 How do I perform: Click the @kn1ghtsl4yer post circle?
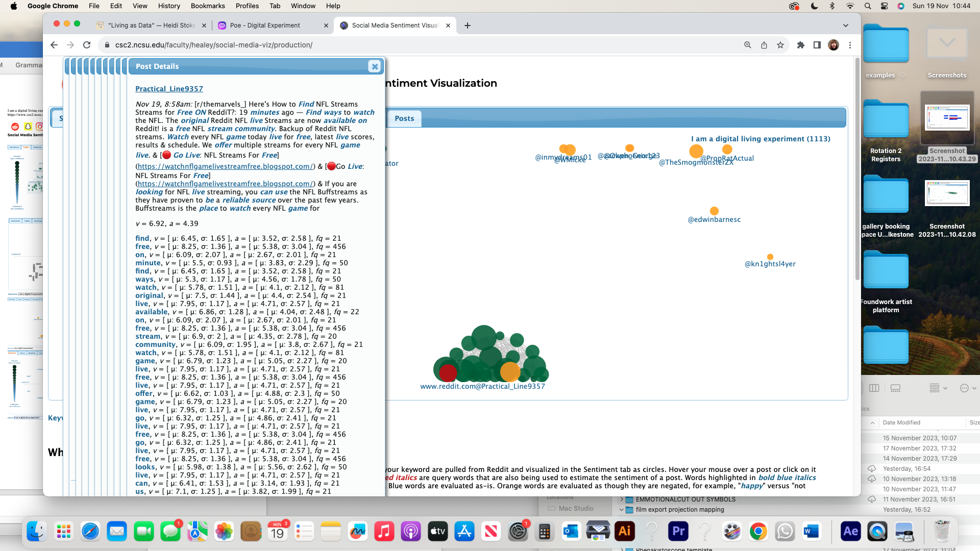pos(770,257)
